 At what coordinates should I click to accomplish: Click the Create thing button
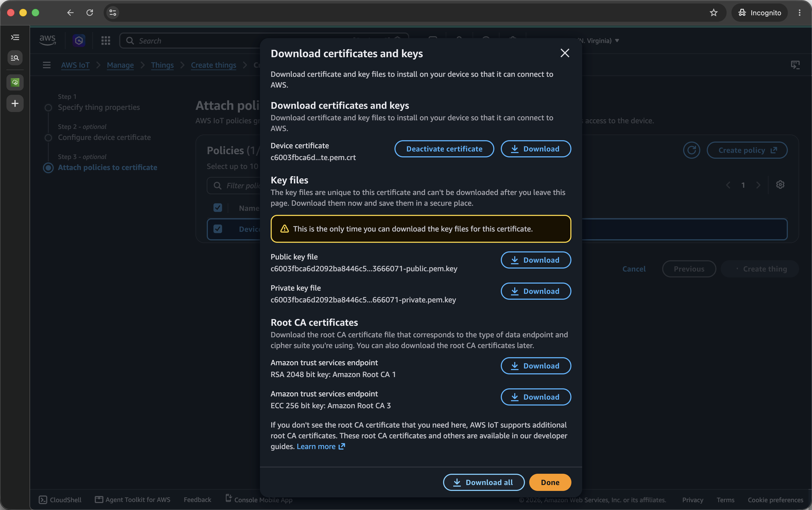click(x=760, y=269)
